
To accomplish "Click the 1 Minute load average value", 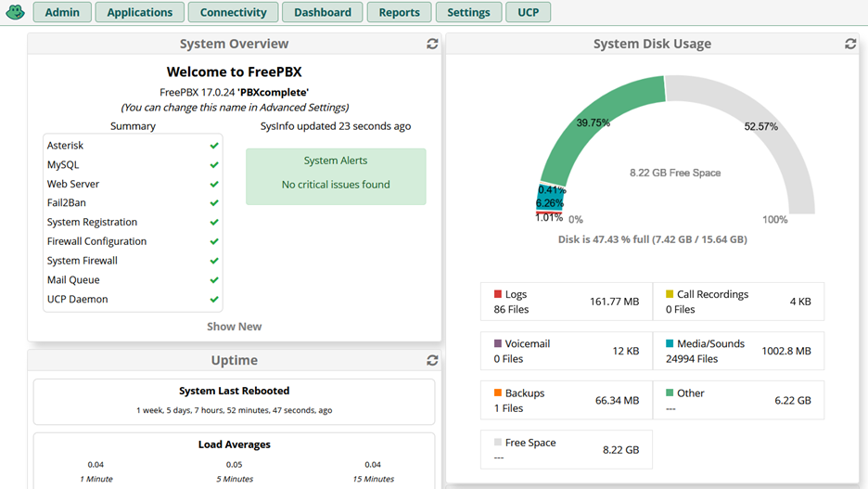I will point(96,465).
